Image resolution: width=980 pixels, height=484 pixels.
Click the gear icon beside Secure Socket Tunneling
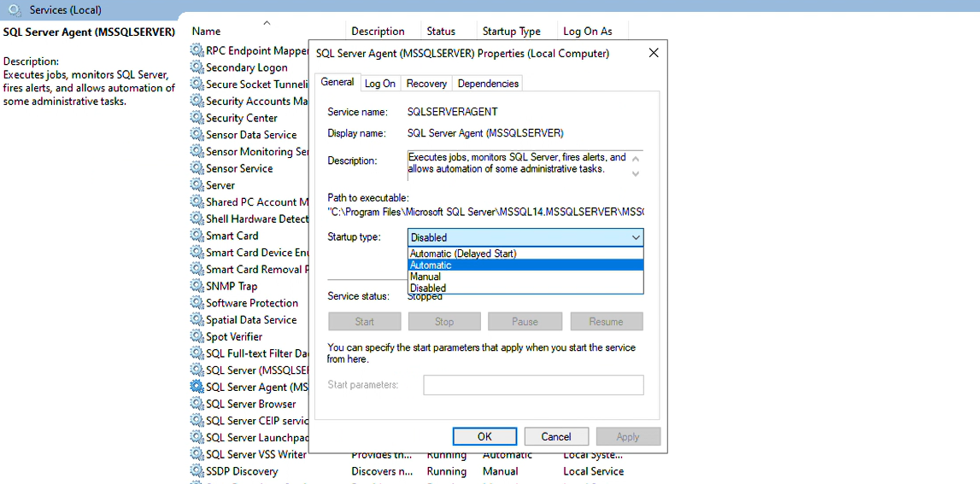click(x=197, y=85)
